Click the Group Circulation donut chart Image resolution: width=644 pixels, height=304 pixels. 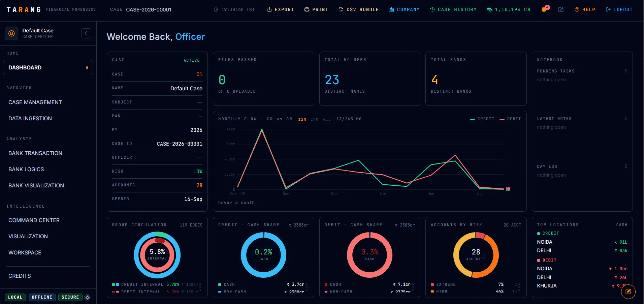[x=157, y=255]
